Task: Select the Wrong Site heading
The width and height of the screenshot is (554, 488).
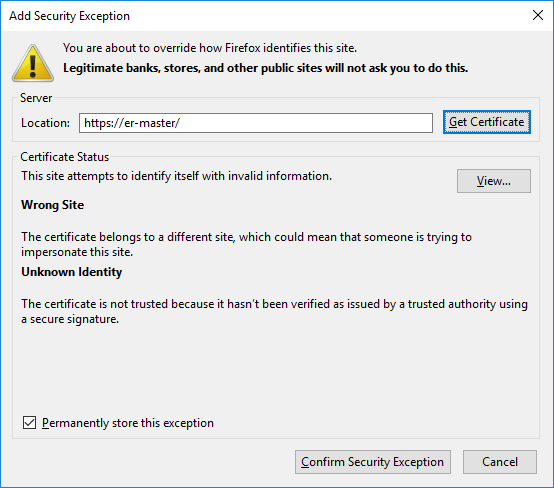Action: pyautogui.click(x=53, y=205)
